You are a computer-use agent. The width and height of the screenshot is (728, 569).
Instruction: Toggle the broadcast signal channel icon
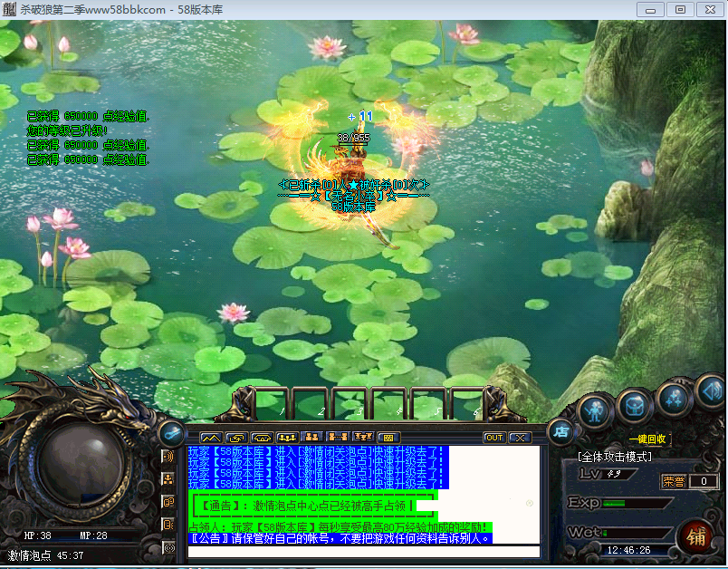pos(169,548)
